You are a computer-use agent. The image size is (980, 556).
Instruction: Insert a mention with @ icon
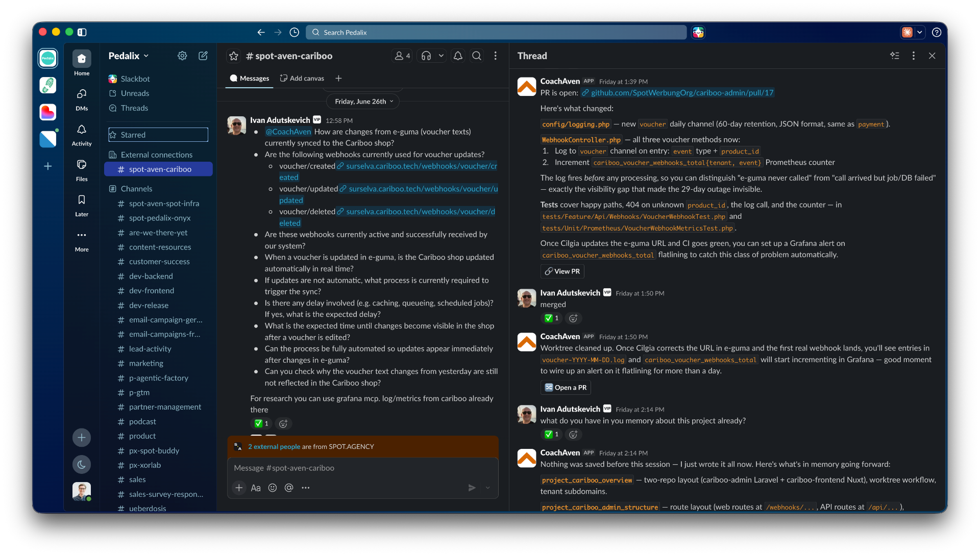coord(289,488)
